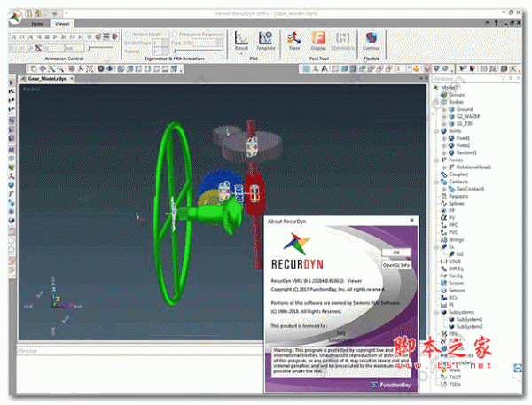Click the help question mark icon
The width and height of the screenshot is (532, 405).
(x=496, y=23)
